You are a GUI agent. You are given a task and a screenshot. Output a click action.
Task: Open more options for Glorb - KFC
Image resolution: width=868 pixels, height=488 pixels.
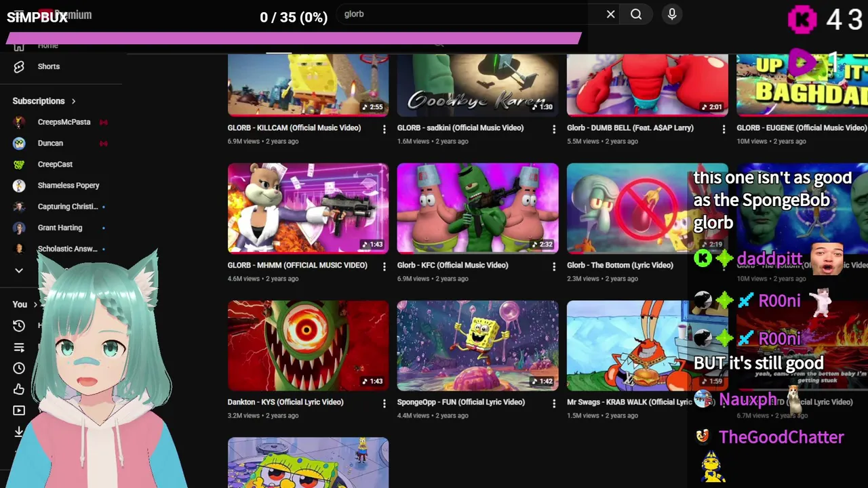(553, 266)
